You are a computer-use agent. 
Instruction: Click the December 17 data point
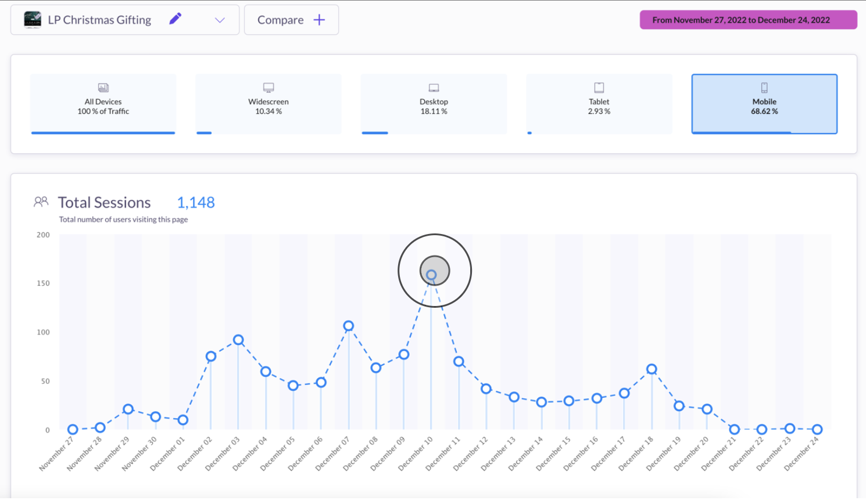point(624,393)
